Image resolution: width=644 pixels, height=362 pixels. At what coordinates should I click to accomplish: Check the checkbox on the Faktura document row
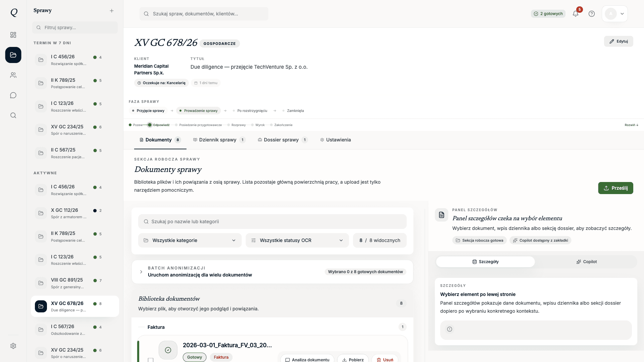(151, 360)
